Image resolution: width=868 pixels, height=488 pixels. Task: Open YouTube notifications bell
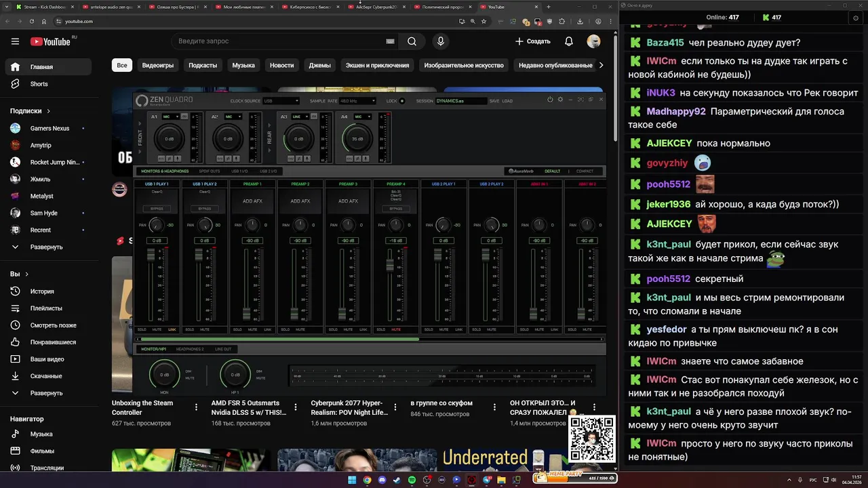[x=569, y=41]
